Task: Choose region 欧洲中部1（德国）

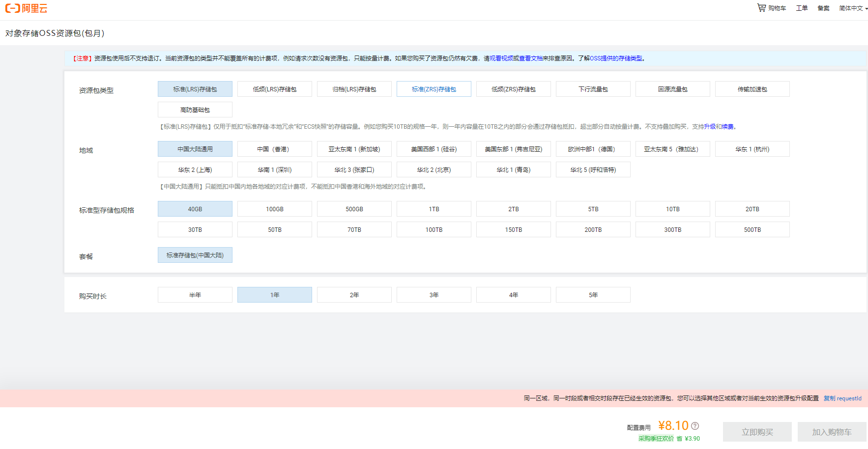Action: [593, 149]
